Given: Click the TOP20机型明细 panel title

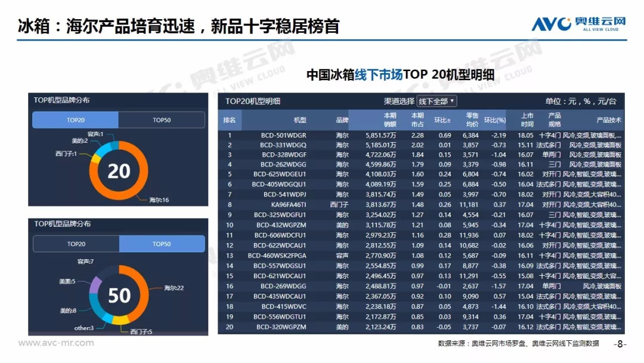Looking at the screenshot, I should pos(253,101).
